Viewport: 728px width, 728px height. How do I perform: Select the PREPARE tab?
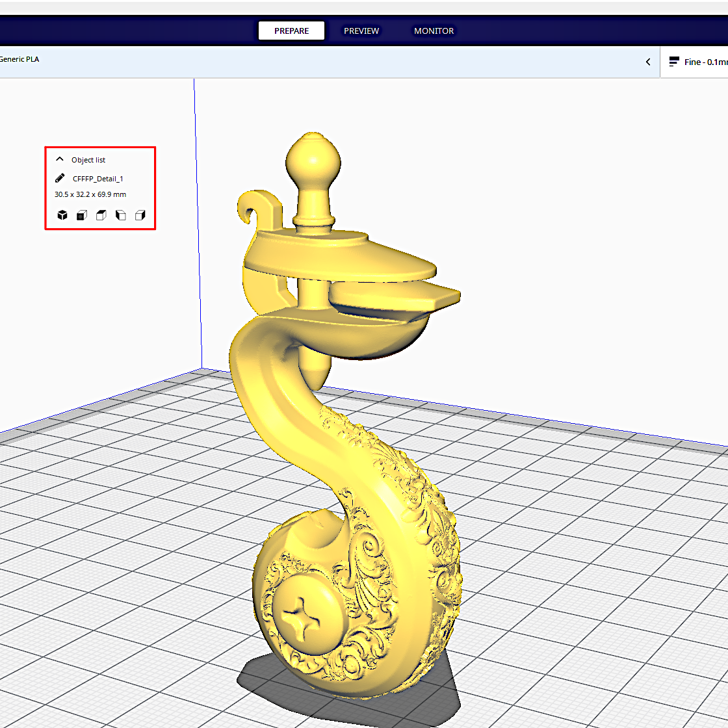point(291,31)
